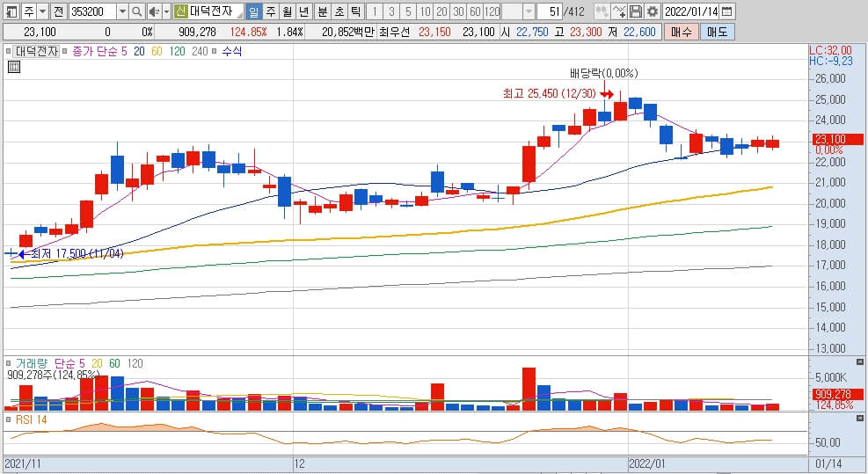Image resolution: width=868 pixels, height=474 pixels.
Task: Click the 매수 buy button
Action: point(682,33)
